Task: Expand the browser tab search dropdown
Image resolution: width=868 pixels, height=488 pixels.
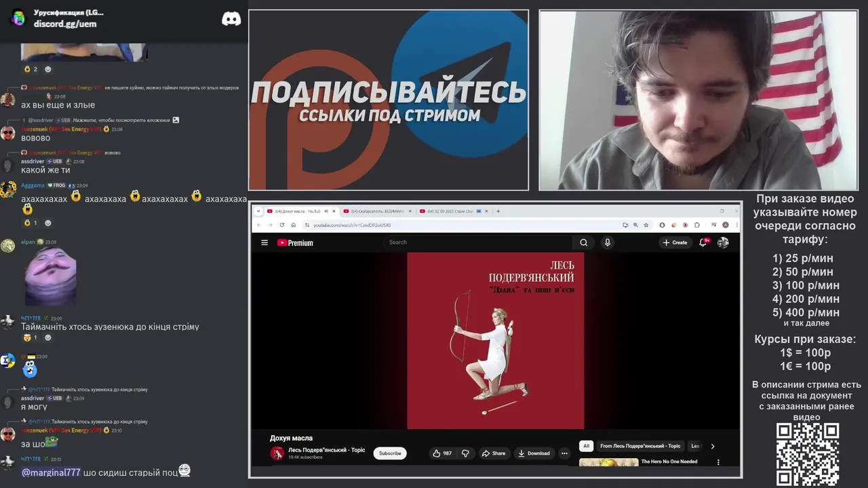Action: tap(258, 211)
